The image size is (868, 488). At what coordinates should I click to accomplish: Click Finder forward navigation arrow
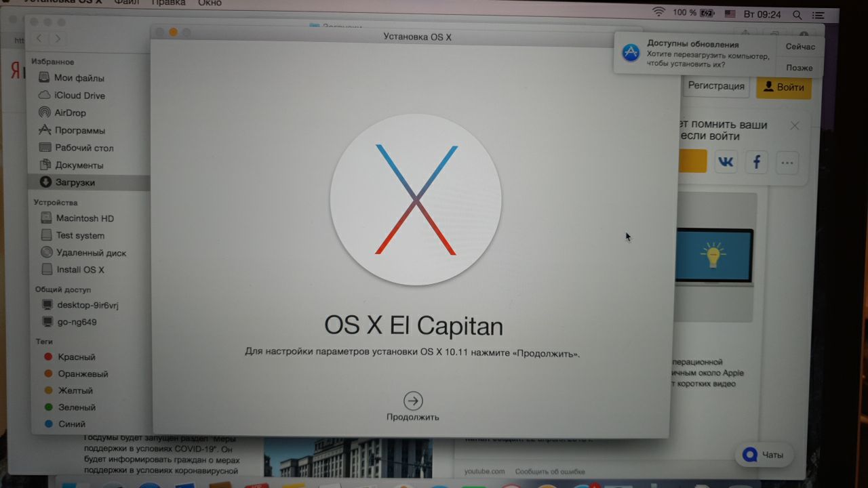[x=58, y=39]
